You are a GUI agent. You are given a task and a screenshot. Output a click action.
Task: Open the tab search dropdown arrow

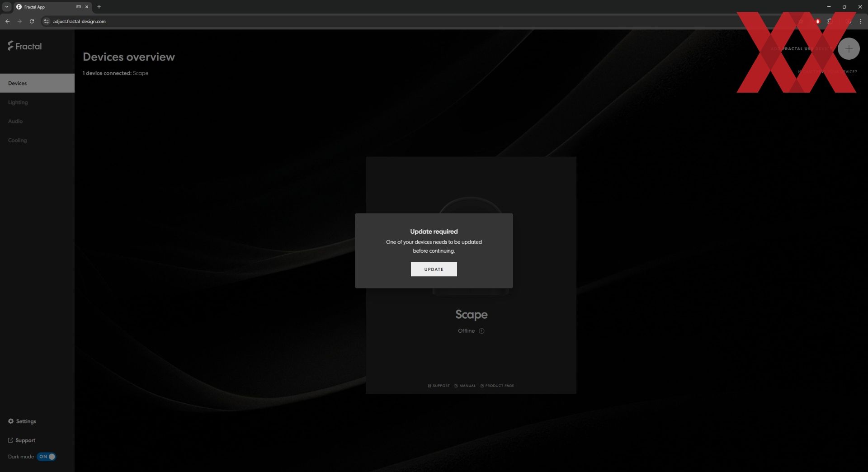point(7,7)
